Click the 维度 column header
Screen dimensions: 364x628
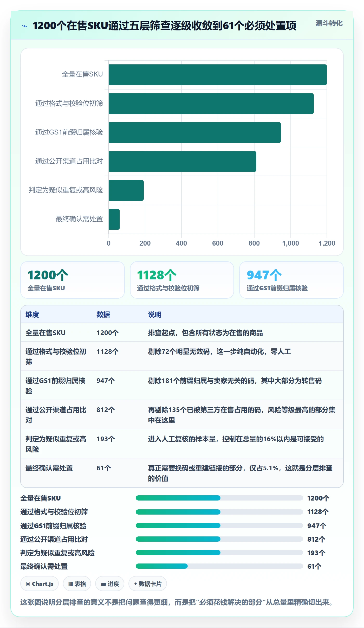click(32, 315)
